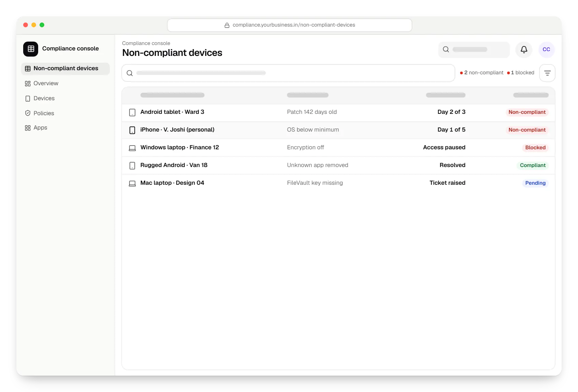Click the Compliance console breadcrumb

(146, 43)
